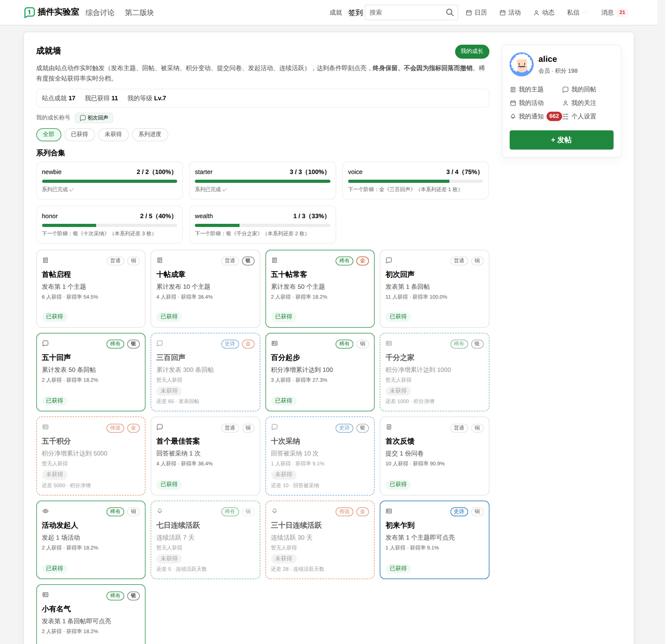Click the voice series progress bar
Image resolution: width=665 pixels, height=644 pixels.
(x=416, y=181)
